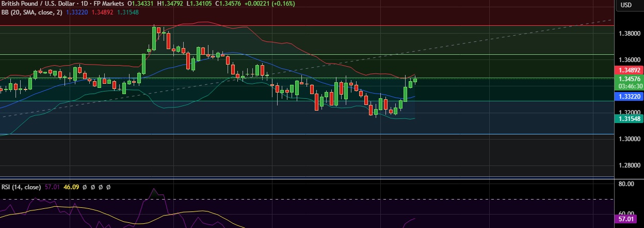Click the 57.01 RSI value in legend

tap(52, 187)
